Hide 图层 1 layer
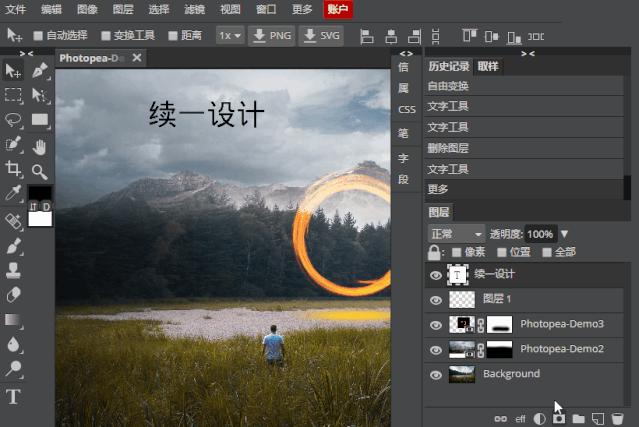 [x=436, y=300]
